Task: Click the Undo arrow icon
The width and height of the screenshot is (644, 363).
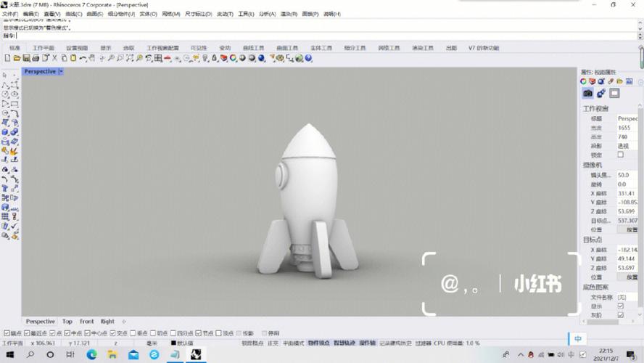Action: pos(83,58)
